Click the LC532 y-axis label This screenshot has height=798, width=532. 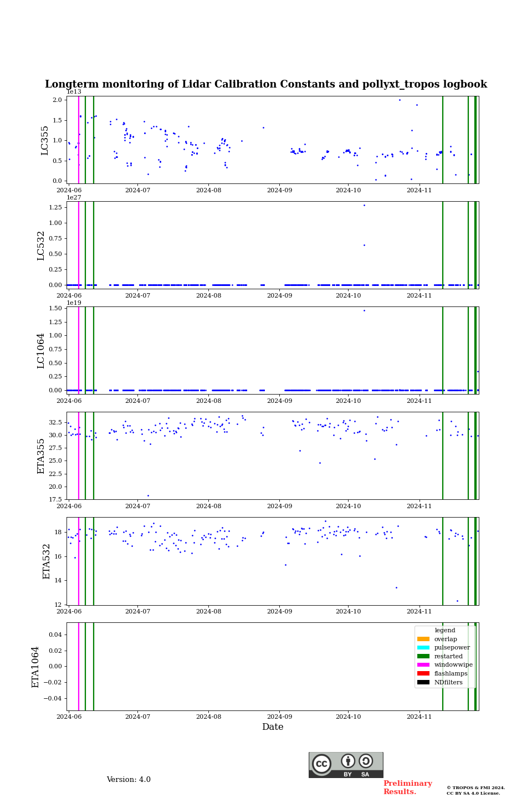(41, 245)
